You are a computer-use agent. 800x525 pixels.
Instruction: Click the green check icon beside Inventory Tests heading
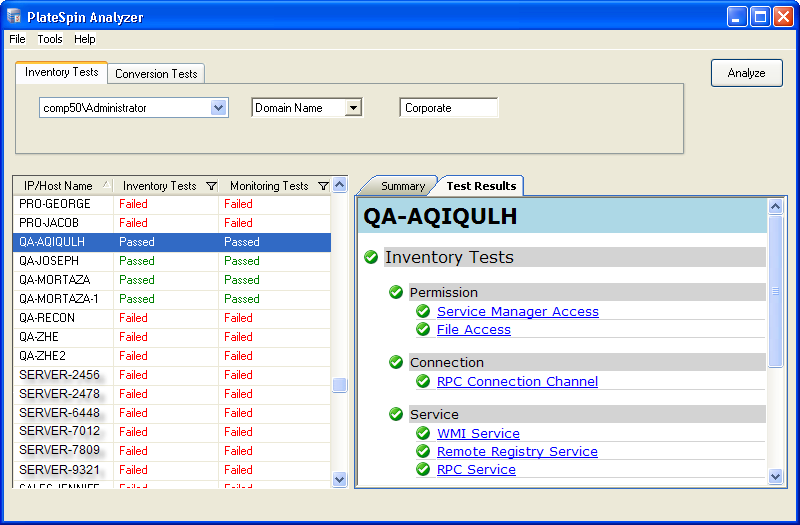tap(372, 258)
